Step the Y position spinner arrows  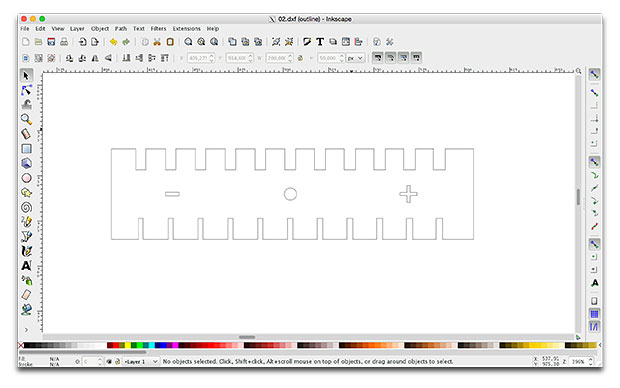coord(250,58)
